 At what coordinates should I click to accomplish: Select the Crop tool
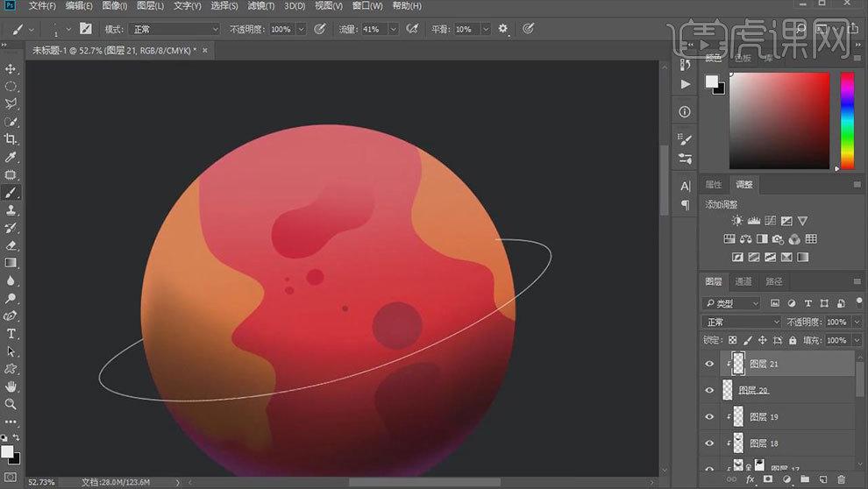[11, 139]
